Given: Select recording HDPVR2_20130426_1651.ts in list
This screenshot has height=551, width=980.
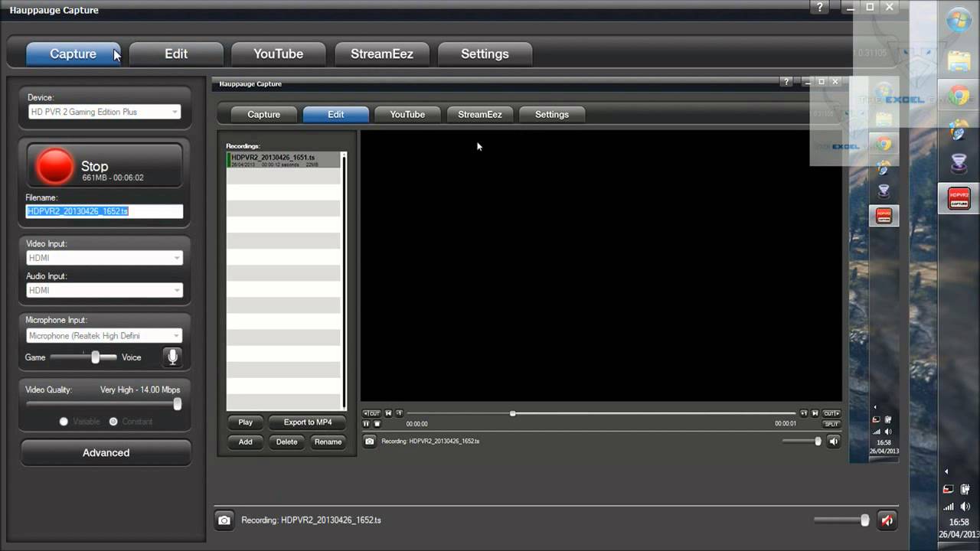Looking at the screenshot, I should (x=283, y=160).
